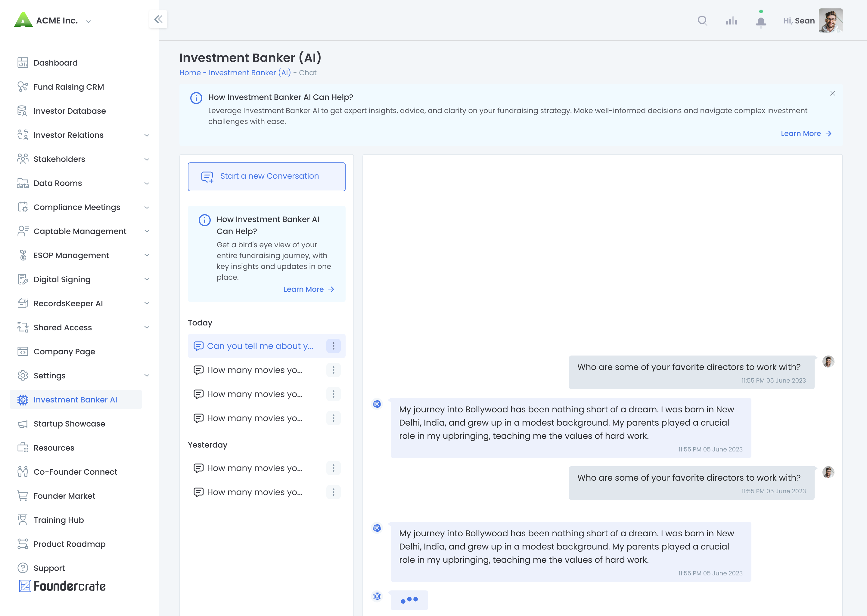Click the Investment Banker AI sidebar icon
This screenshot has width=867, height=616.
[x=22, y=399]
